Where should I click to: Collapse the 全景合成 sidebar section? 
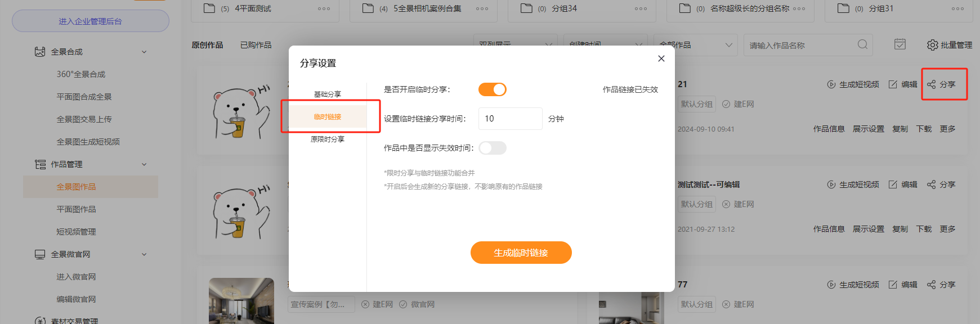(144, 52)
